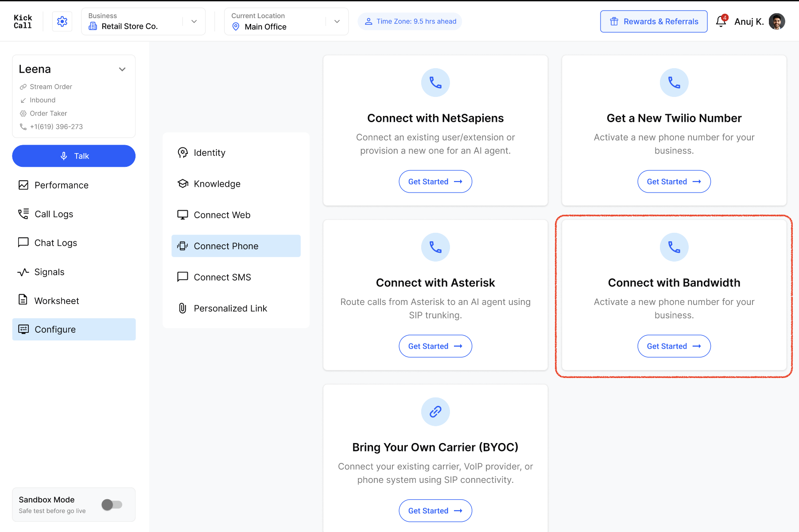Screen dimensions: 799x532
Task: Open Rewards & Referrals
Action: 654,21
